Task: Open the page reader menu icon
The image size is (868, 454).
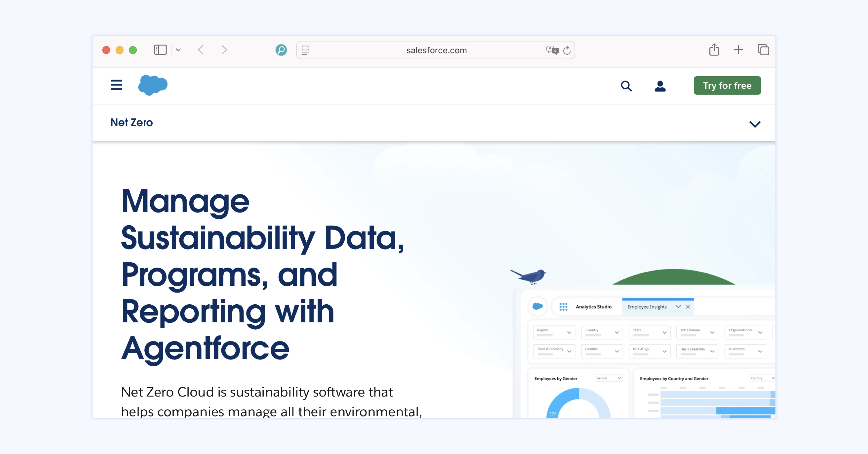Action: point(306,50)
